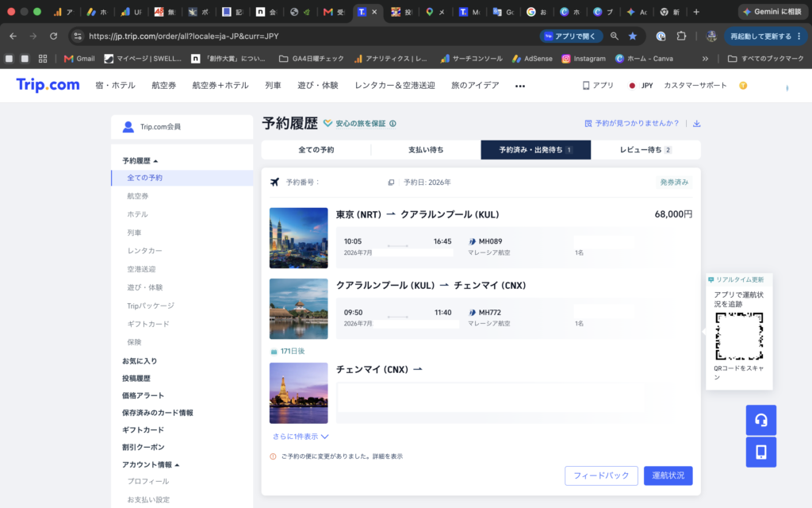
Task: Click the 予約が見つかりませんか？ link
Action: (x=632, y=123)
